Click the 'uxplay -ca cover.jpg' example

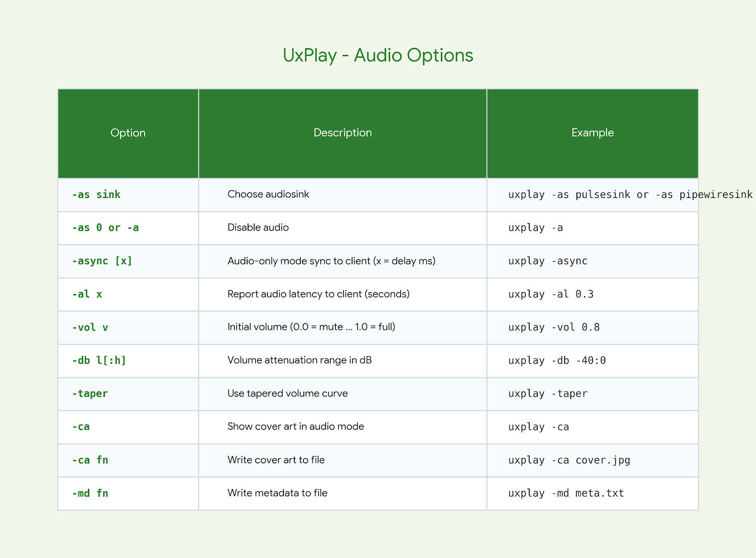(569, 460)
